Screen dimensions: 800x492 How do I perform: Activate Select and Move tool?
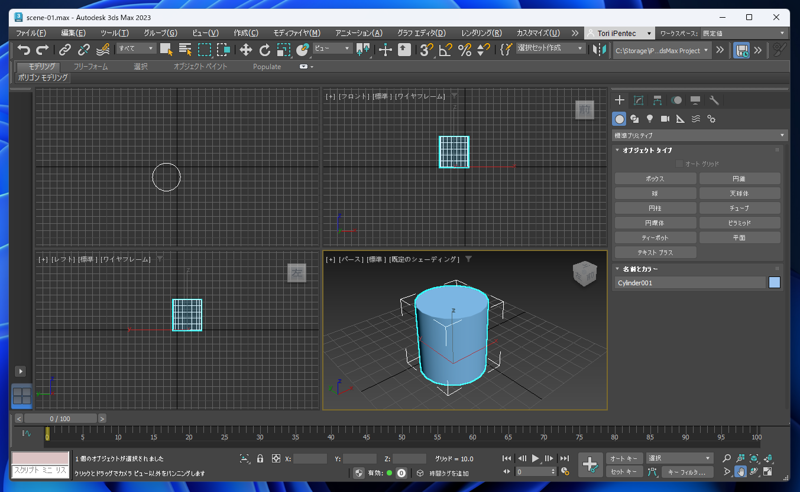click(x=245, y=50)
